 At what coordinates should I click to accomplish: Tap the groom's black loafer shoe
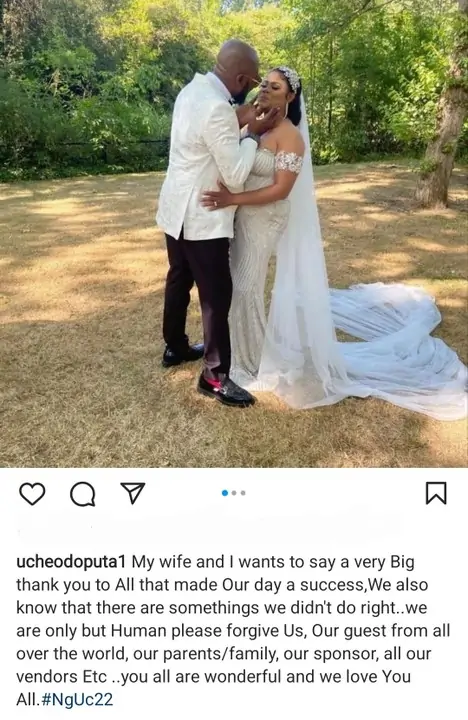click(225, 391)
